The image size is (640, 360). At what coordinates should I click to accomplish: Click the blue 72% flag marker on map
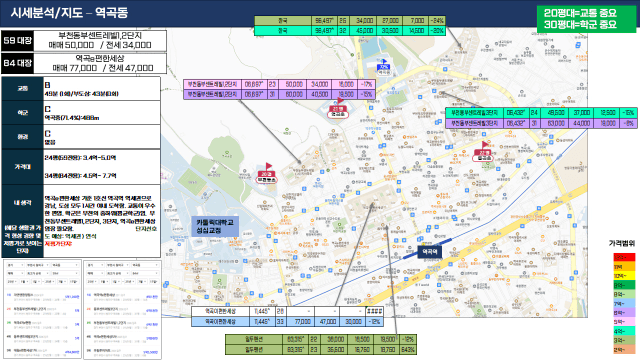click(x=384, y=66)
